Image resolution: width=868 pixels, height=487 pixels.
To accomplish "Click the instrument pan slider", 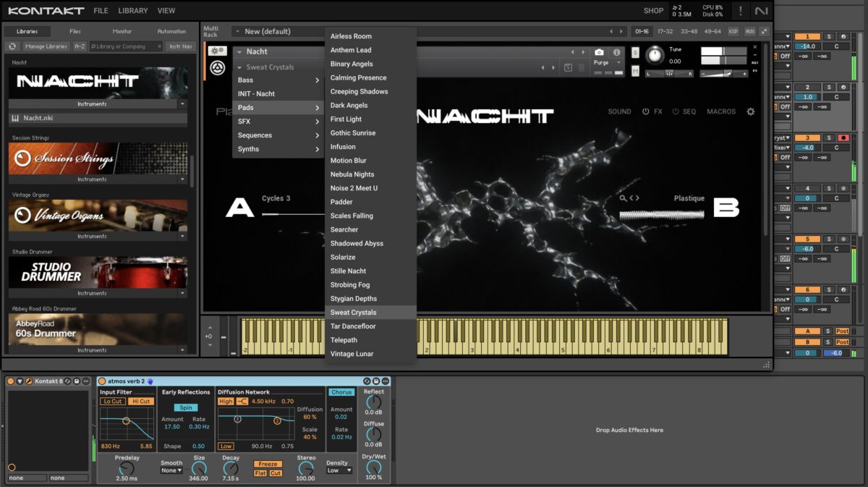I will coord(669,73).
